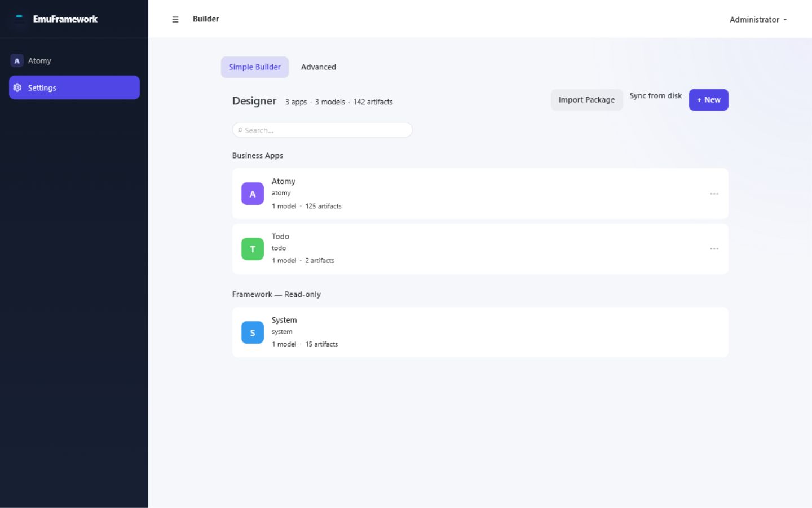Click the '142 artifacts' summary text
Viewport: 812px width, 508px height.
point(373,102)
